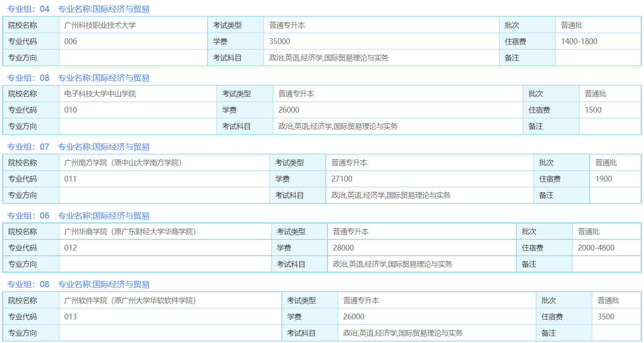Click 批次 label in 电子科技大学中山学院 table

536,94
